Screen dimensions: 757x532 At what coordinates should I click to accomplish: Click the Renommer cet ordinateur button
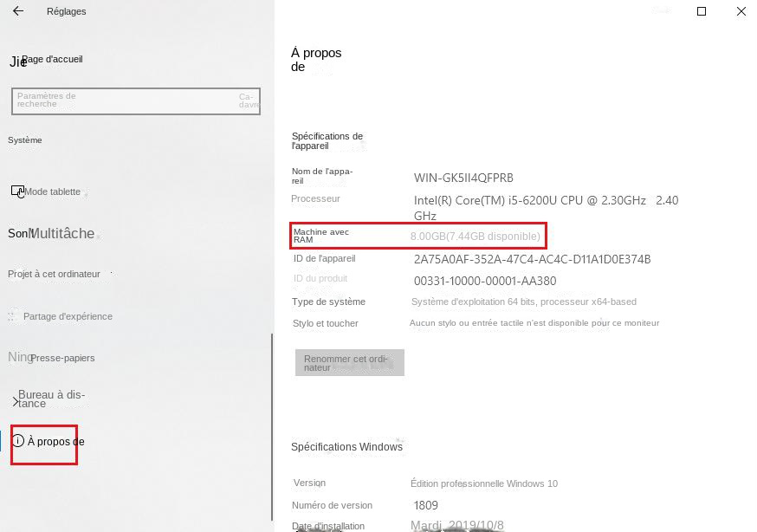click(349, 362)
